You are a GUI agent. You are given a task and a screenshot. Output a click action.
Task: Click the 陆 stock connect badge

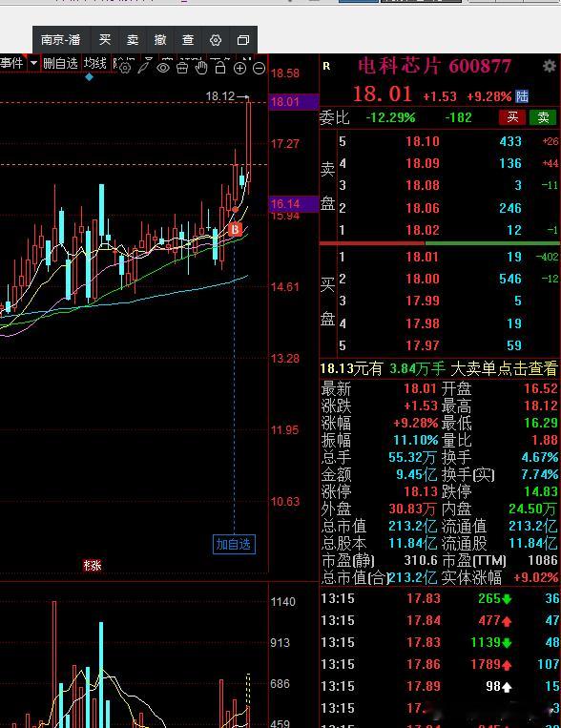[522, 96]
